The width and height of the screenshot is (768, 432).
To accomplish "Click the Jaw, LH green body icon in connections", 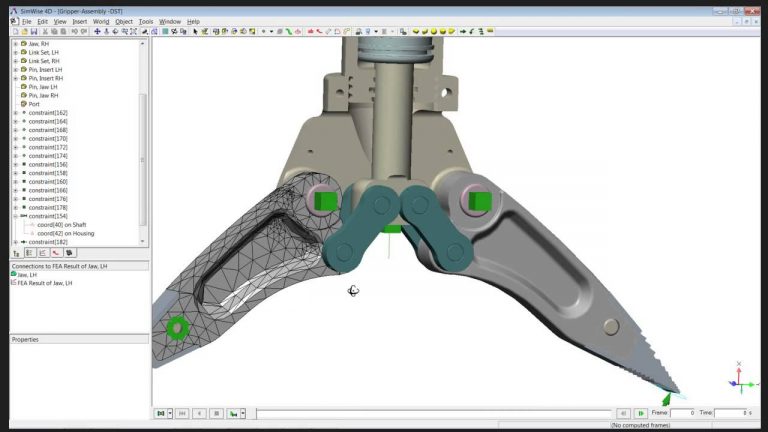I will pos(14,274).
